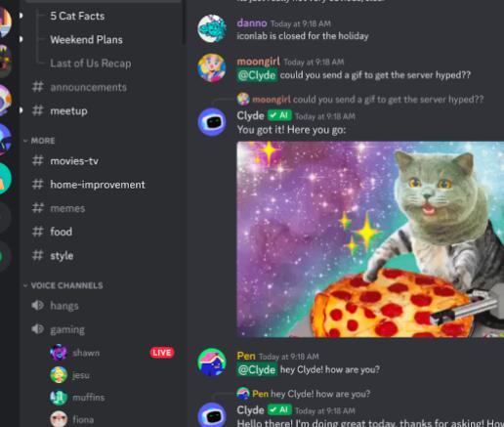
Task: Click the LIVE badge next to shawn
Action: 162,353
